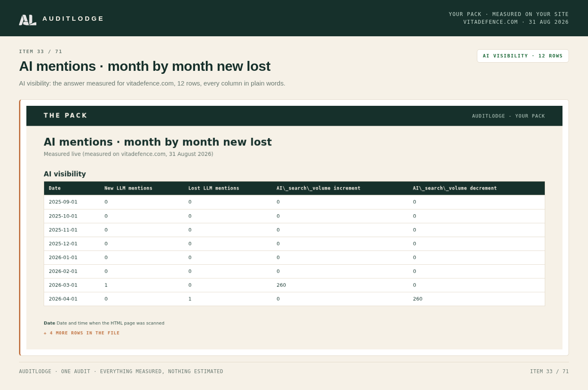Click the 260 decrement value in 2026-04-01 row
Image resolution: width=588 pixels, height=390 pixels.
418,299
